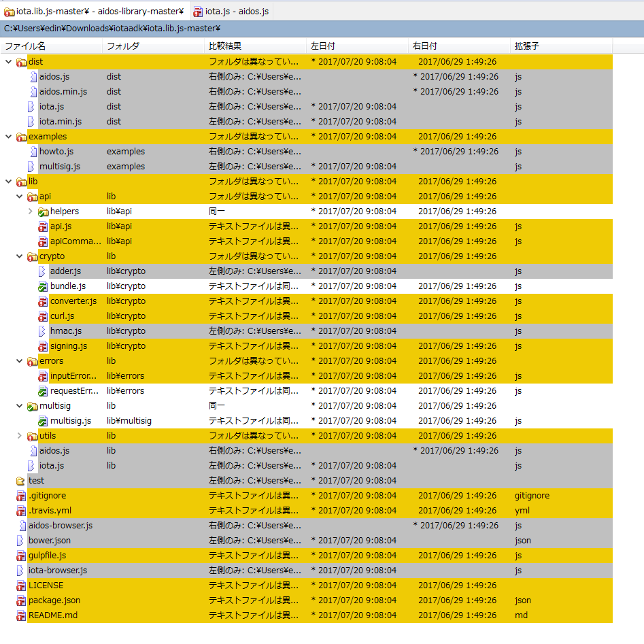Click the converter.js different-file icon
Viewport: 644px width, 644px height.
tap(43, 301)
